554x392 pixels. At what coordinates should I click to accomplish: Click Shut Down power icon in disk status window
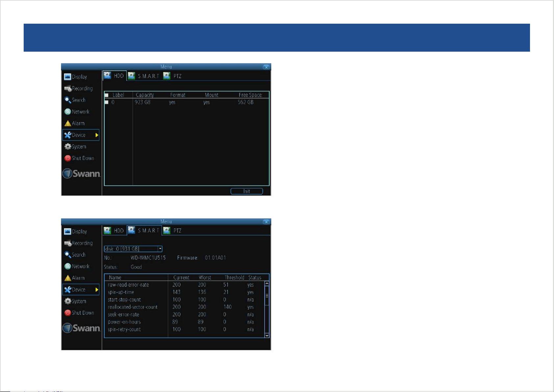(x=68, y=313)
